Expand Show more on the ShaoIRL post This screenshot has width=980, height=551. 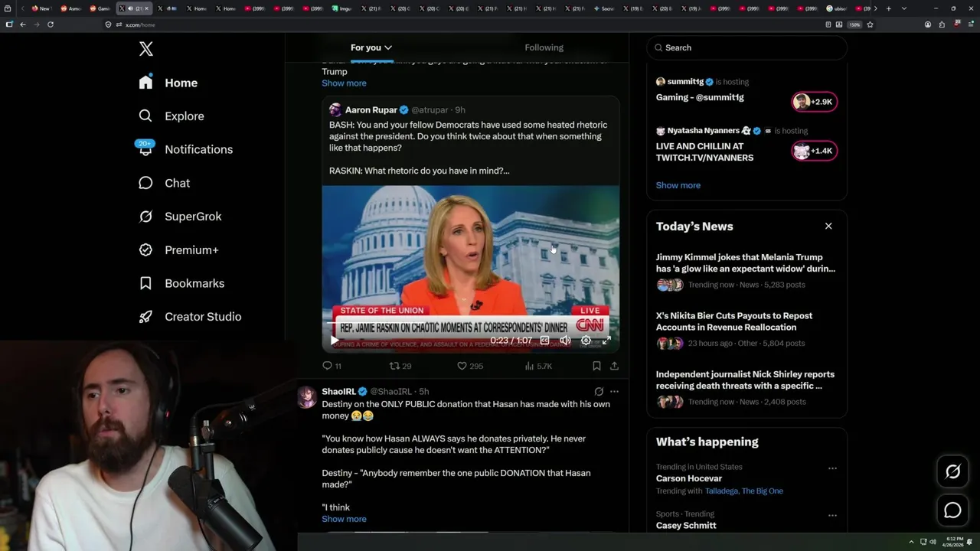click(344, 519)
